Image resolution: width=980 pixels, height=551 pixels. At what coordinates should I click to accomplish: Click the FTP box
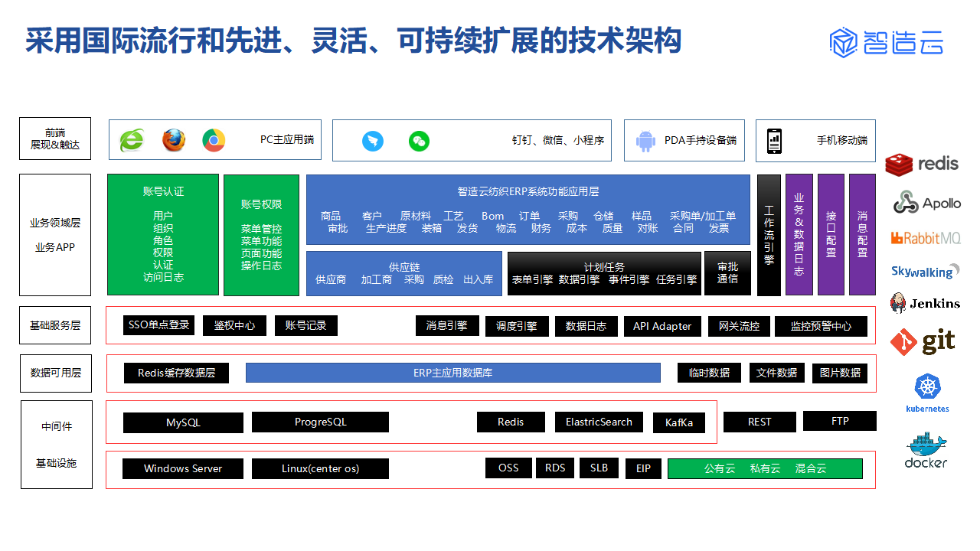click(x=840, y=421)
